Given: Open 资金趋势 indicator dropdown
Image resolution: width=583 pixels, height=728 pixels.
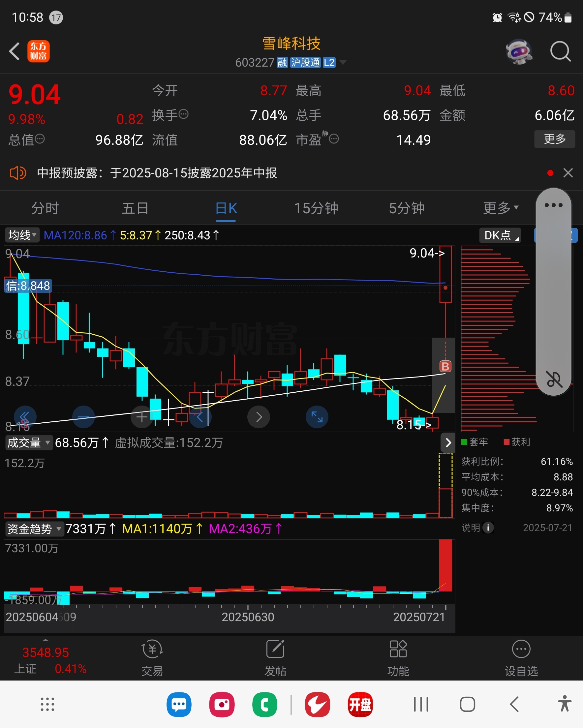Looking at the screenshot, I should (34, 529).
